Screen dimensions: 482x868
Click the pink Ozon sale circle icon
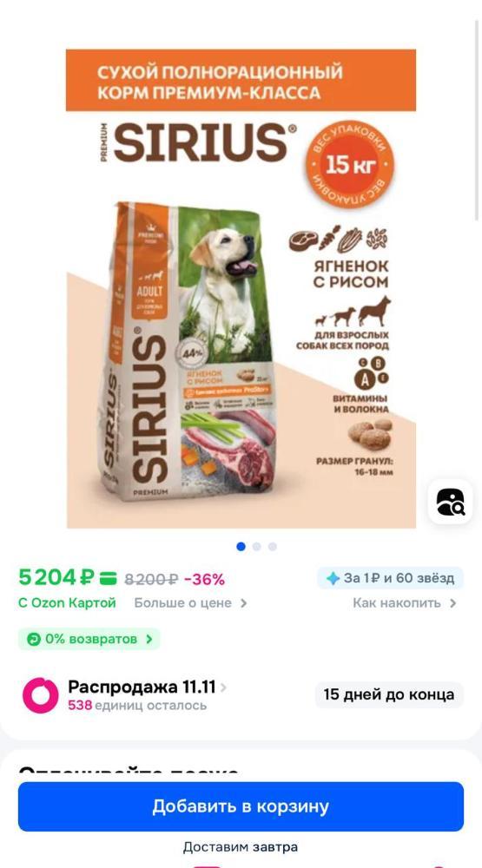coord(41,694)
